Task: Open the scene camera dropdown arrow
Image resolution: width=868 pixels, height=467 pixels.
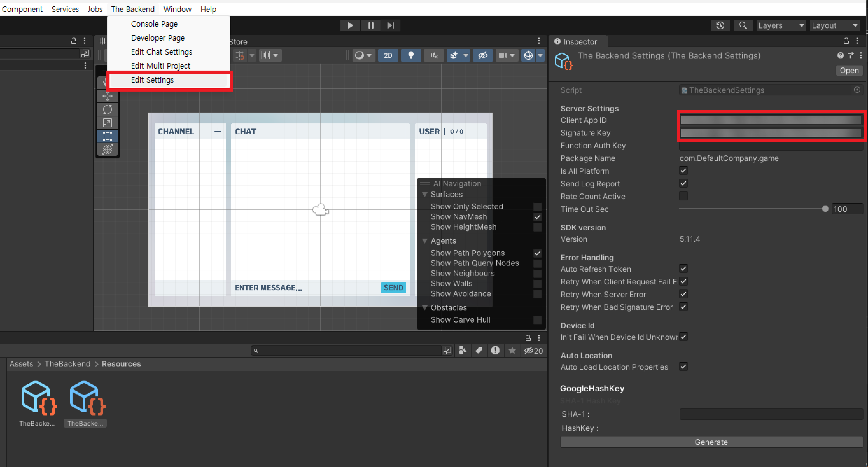Action: point(512,55)
